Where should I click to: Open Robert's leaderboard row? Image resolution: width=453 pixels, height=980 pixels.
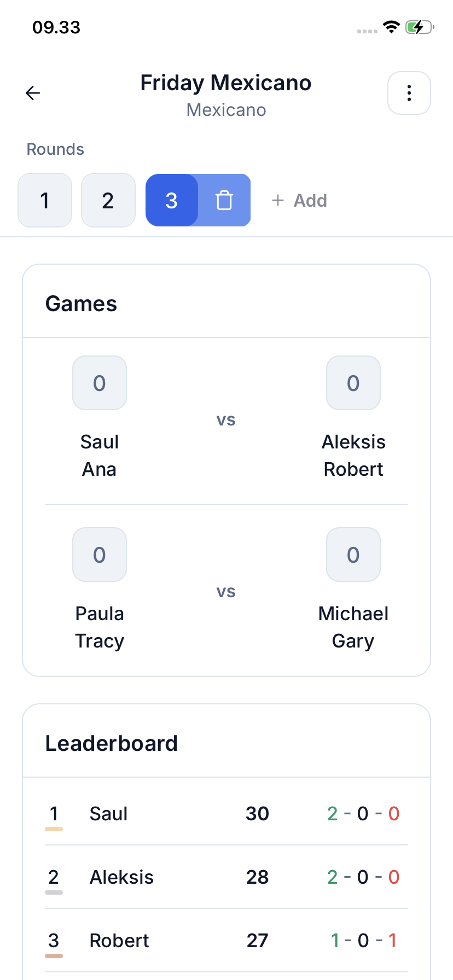tap(226, 941)
